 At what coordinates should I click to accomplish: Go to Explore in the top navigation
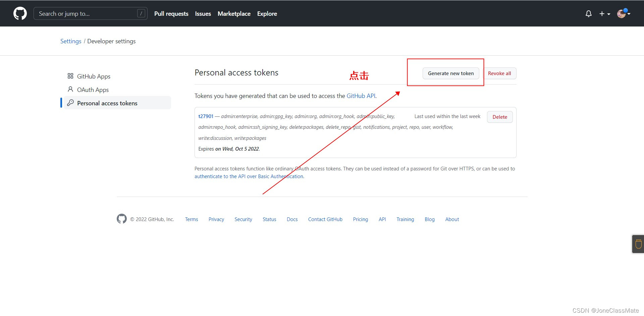(267, 14)
